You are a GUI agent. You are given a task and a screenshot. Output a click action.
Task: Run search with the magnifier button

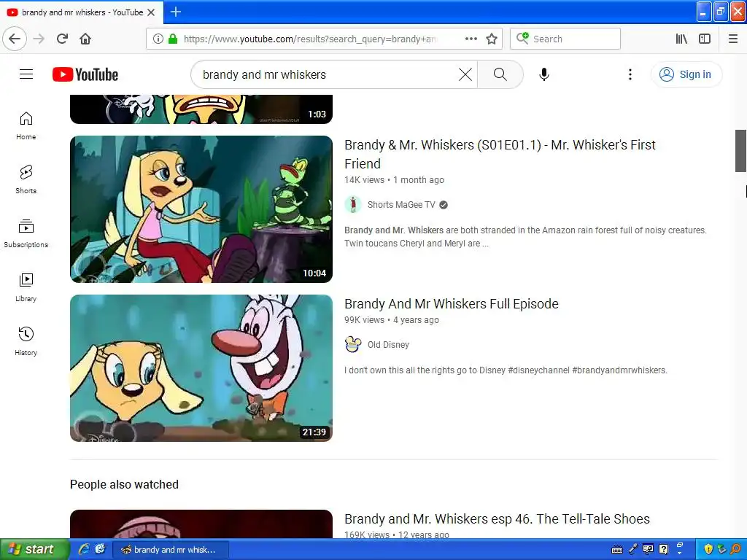click(500, 74)
